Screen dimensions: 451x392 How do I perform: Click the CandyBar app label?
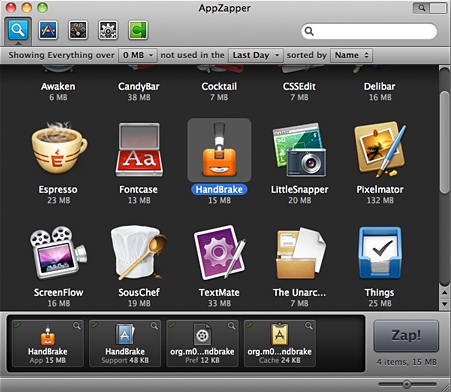pyautogui.click(x=139, y=87)
